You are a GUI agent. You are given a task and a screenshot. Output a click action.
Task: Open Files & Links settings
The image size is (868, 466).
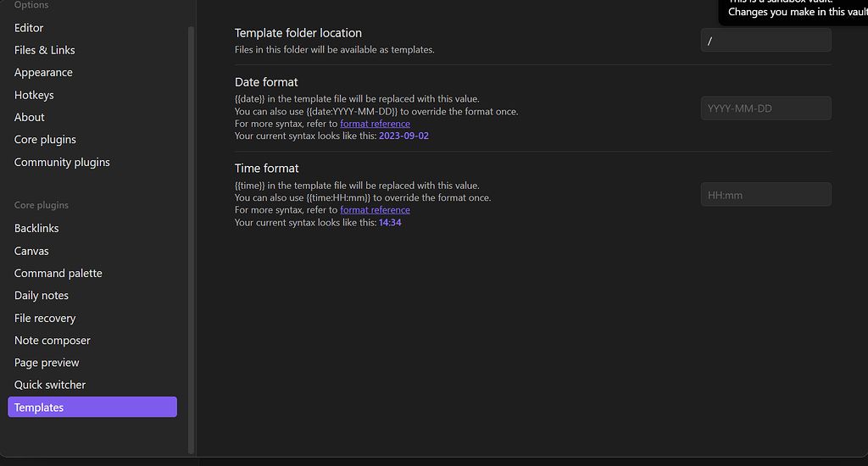click(x=44, y=50)
